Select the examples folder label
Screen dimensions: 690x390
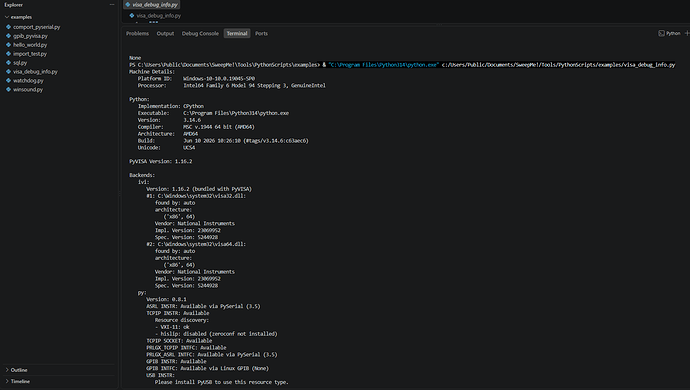click(21, 17)
